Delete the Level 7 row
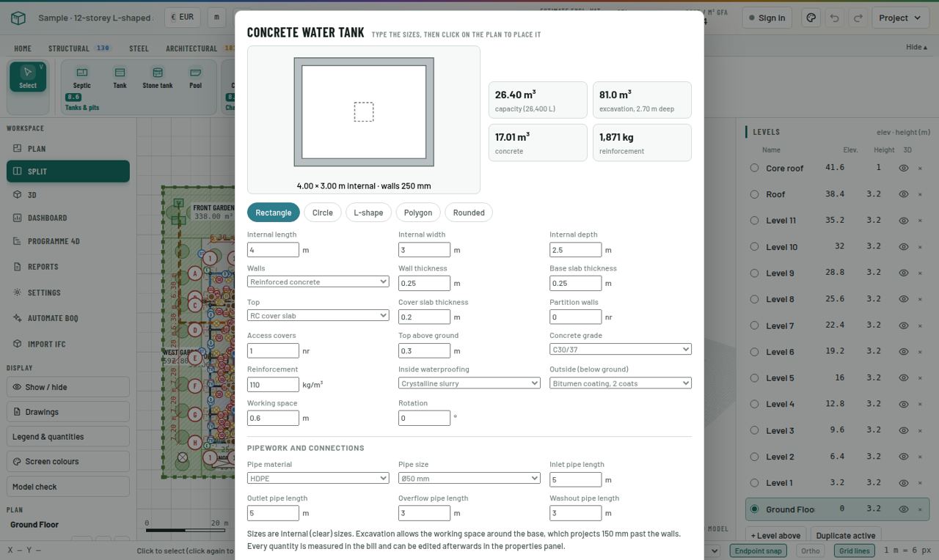 pos(920,325)
